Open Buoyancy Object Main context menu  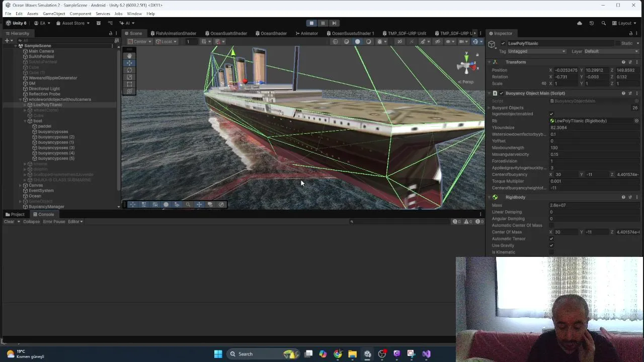636,93
